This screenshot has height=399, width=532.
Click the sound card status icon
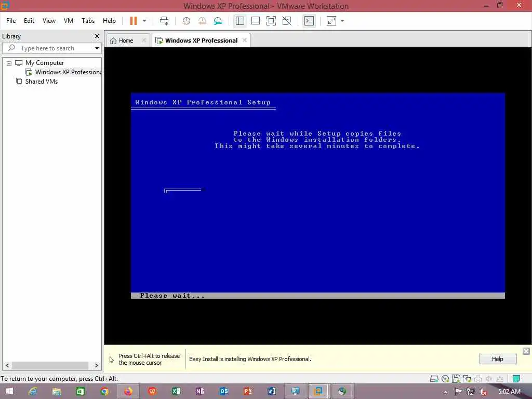point(489,379)
